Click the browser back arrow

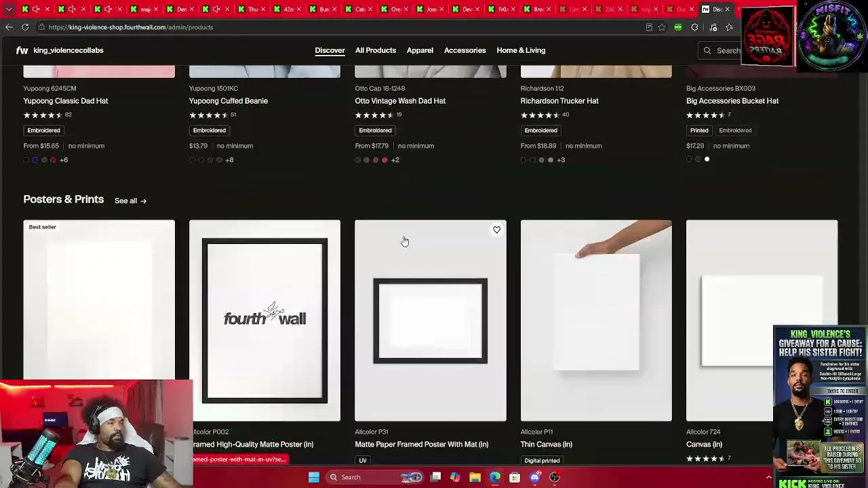click(9, 27)
